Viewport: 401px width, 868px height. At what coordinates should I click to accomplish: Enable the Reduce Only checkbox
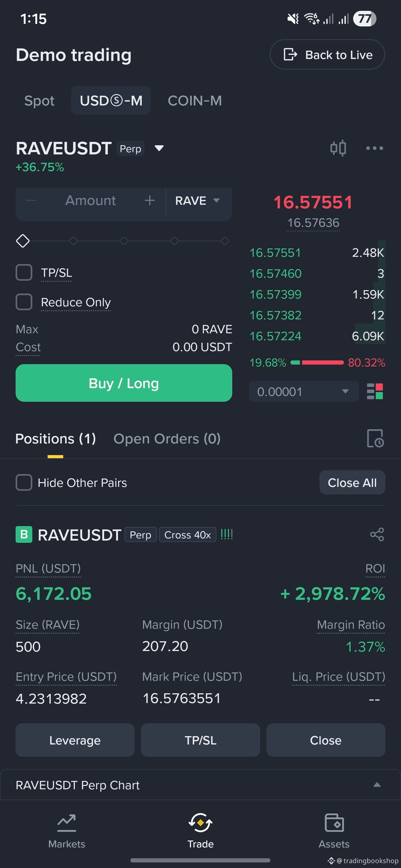[x=24, y=302]
